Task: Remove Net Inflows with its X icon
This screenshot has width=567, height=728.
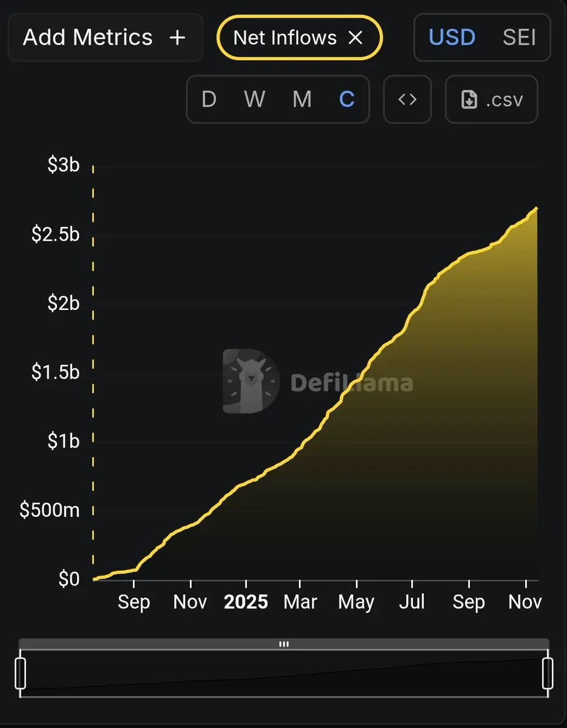Action: [355, 38]
